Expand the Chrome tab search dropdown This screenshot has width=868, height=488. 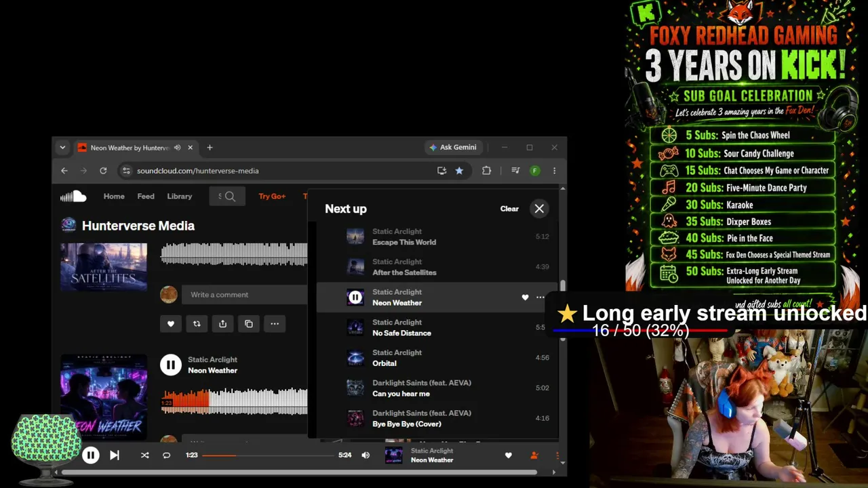[62, 148]
